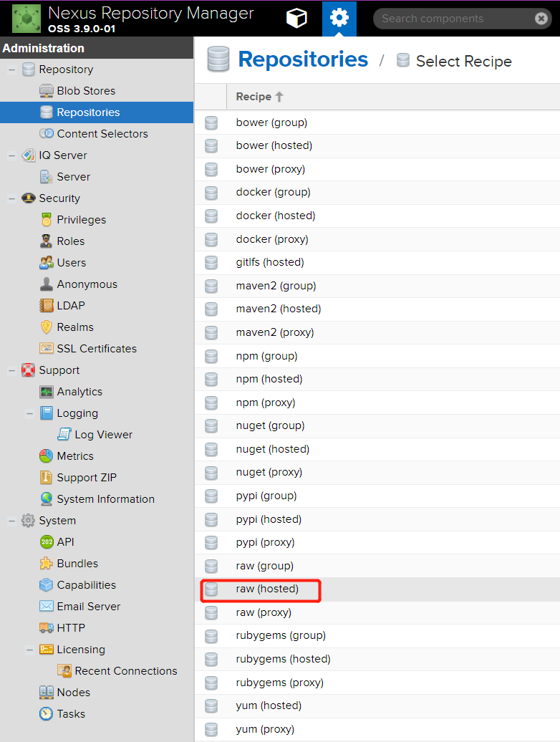Screen dimensions: 560x742
Task: Go back via Repositories breadcrumb title
Action: 303,59
